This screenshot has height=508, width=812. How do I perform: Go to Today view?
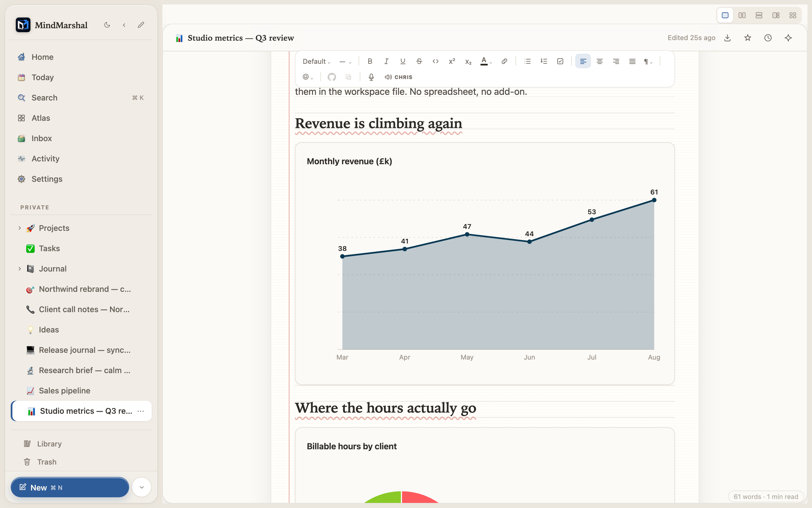tap(81, 77)
